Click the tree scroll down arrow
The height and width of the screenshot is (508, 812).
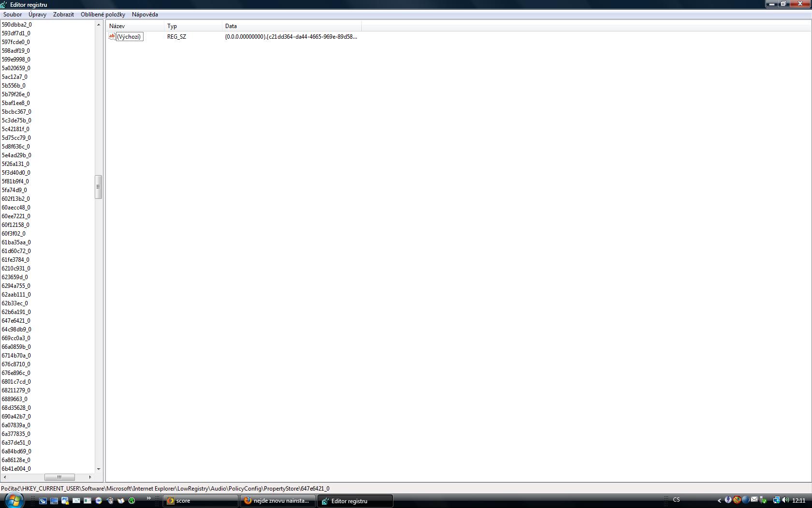pyautogui.click(x=99, y=469)
